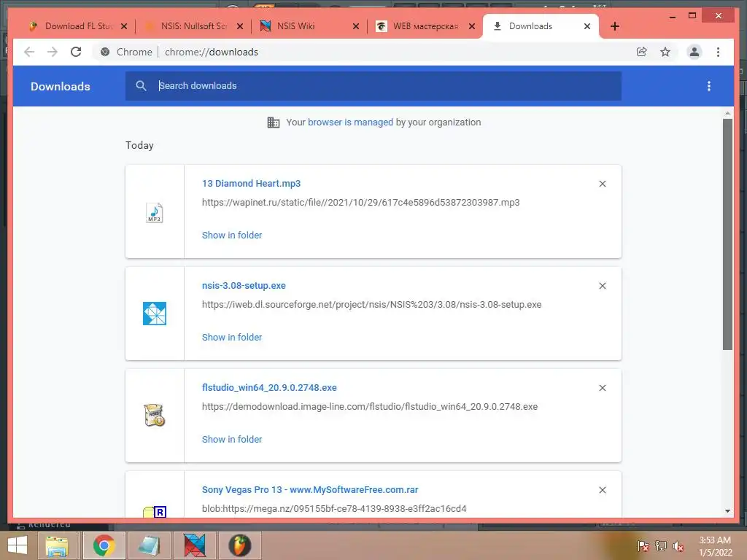Show flstudio_win64 exe in folder

click(231, 439)
